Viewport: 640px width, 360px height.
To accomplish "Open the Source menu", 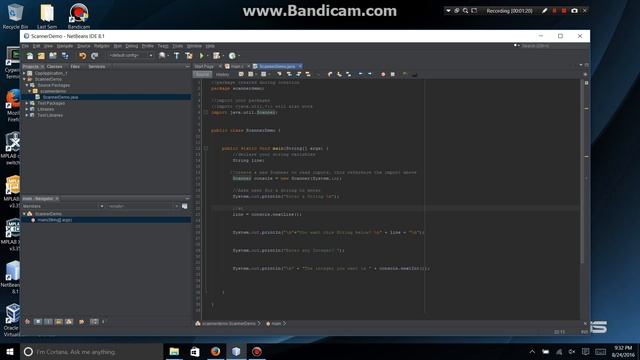I will point(83,46).
